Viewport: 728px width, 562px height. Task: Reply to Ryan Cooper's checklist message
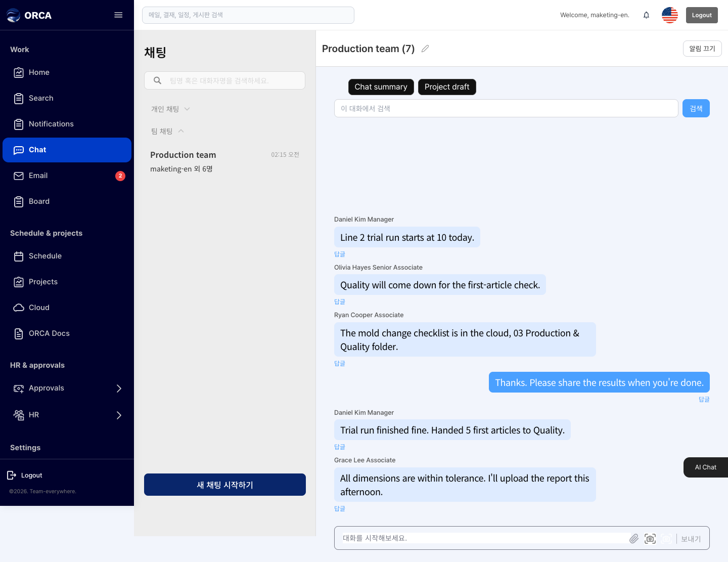pyautogui.click(x=340, y=363)
